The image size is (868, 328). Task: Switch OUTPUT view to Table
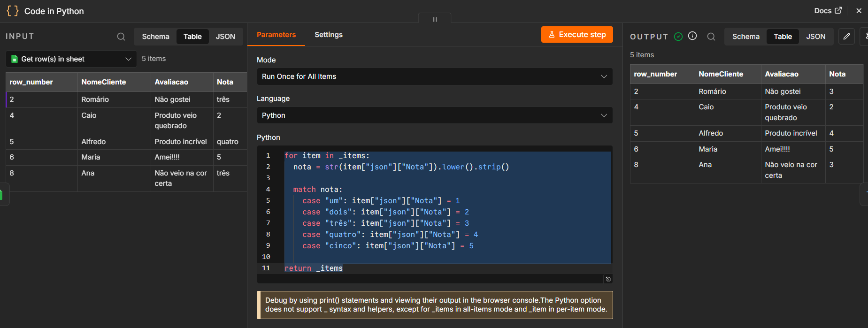point(783,37)
